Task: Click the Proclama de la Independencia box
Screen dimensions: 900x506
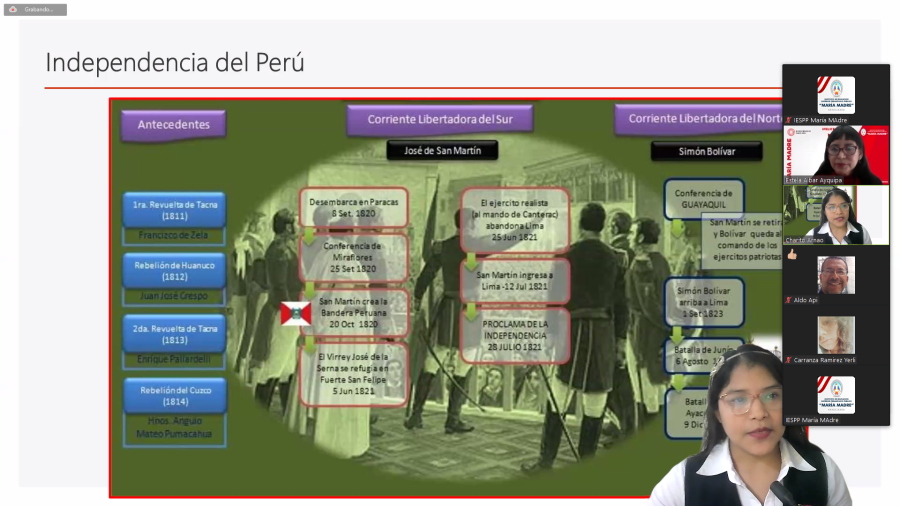Action: 515,335
